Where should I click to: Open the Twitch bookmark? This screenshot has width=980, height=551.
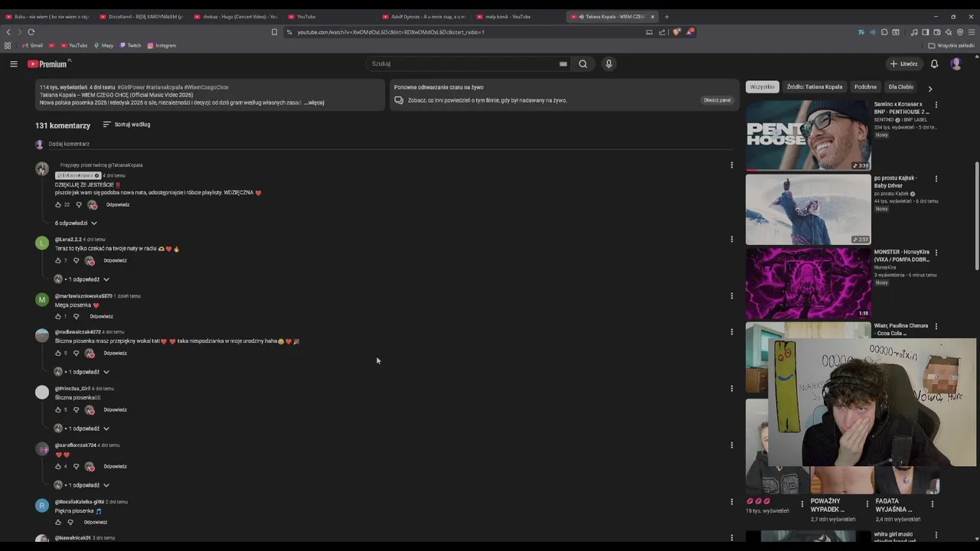pos(130,45)
